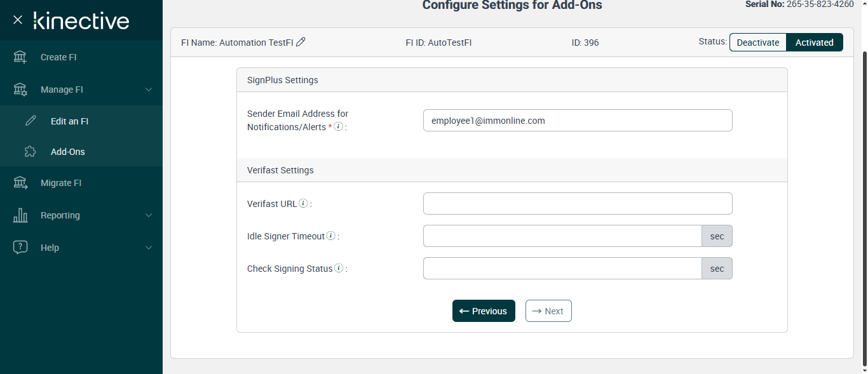The image size is (868, 374).
Task: Click the Sender Email Address info icon
Action: 339,127
